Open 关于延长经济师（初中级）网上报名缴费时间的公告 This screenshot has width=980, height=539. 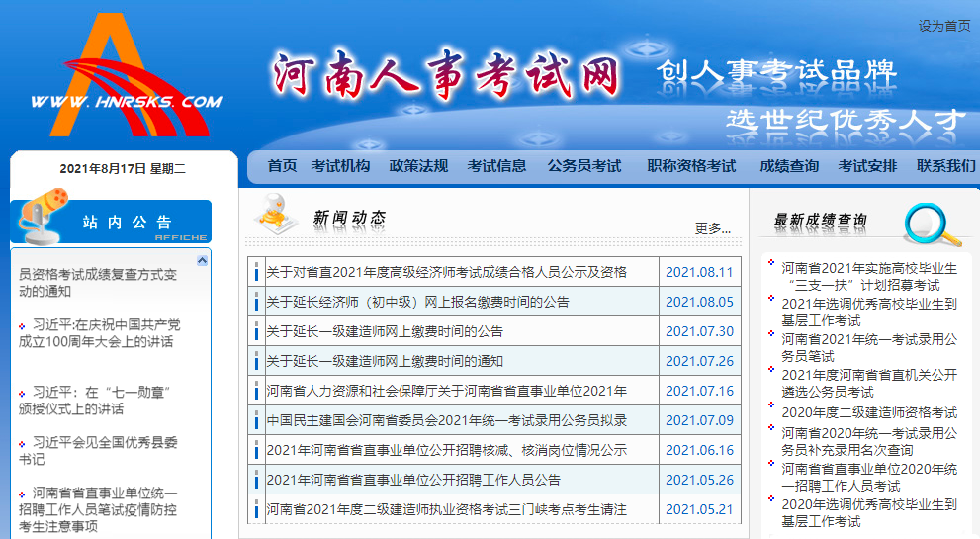click(418, 302)
